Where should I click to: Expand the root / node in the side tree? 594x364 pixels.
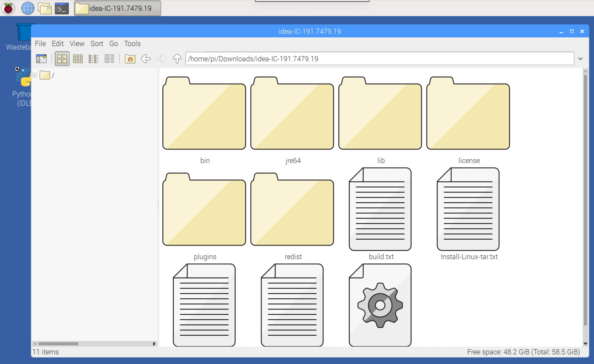(x=35, y=75)
